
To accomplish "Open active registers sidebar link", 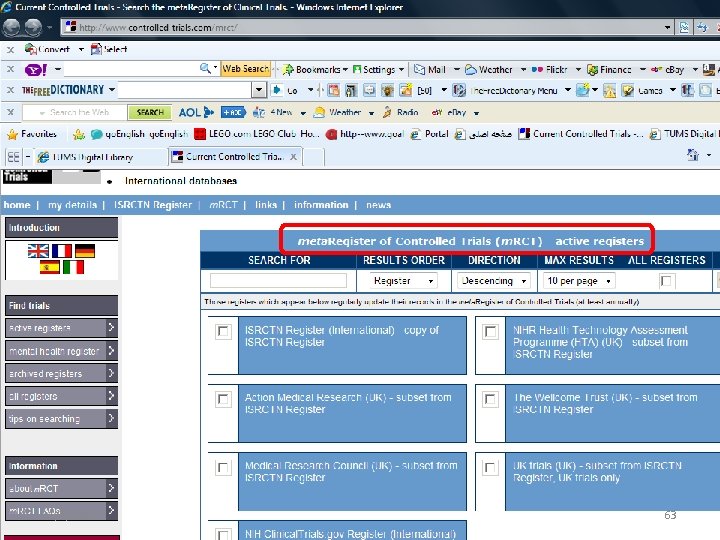I will pos(61,328).
